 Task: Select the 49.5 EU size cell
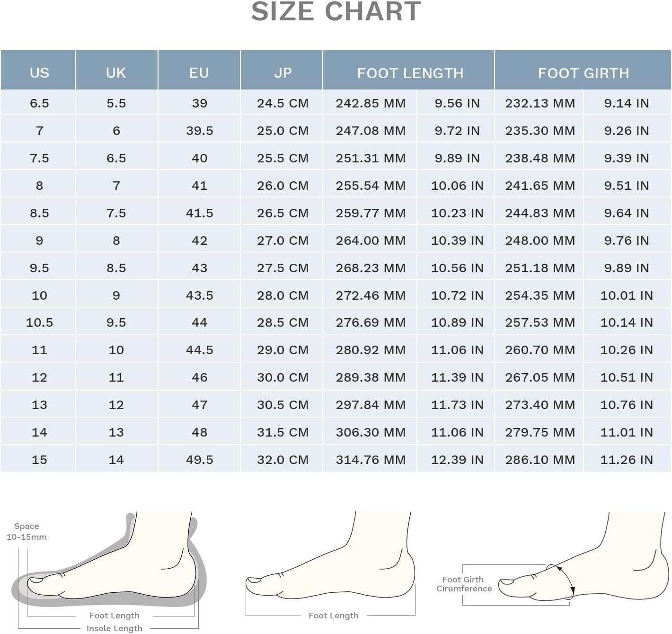click(199, 459)
